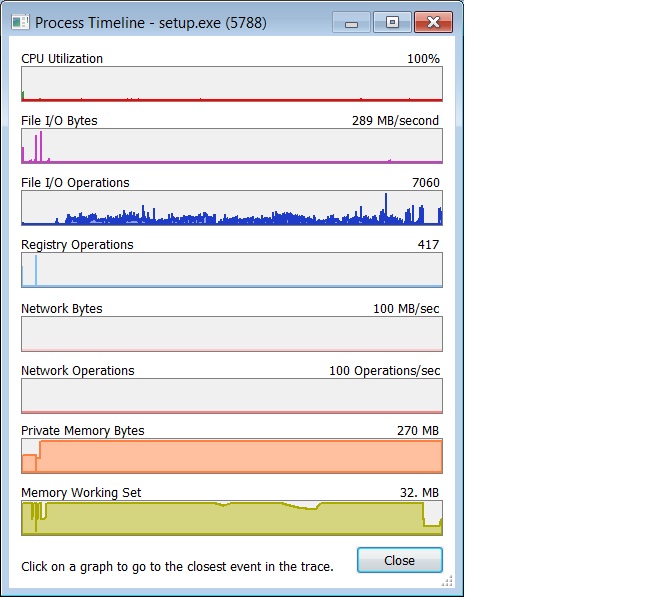The width and height of the screenshot is (671, 597).
Task: Click the 'Registry Operations' label
Action: [77, 245]
